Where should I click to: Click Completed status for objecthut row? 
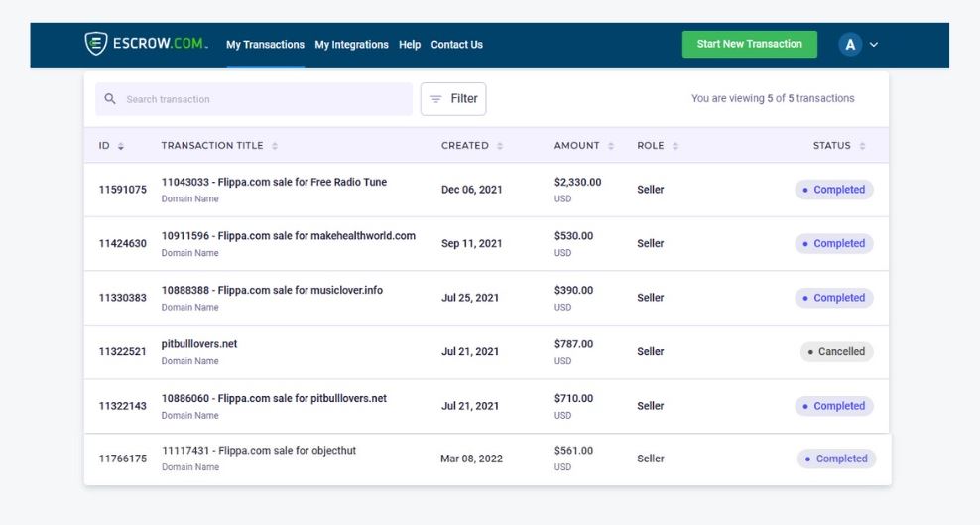836,459
